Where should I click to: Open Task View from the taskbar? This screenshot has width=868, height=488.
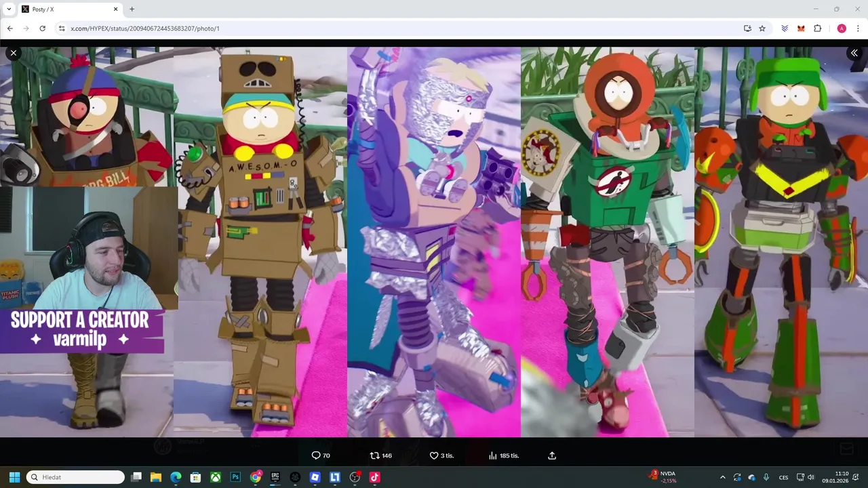pyautogui.click(x=136, y=477)
